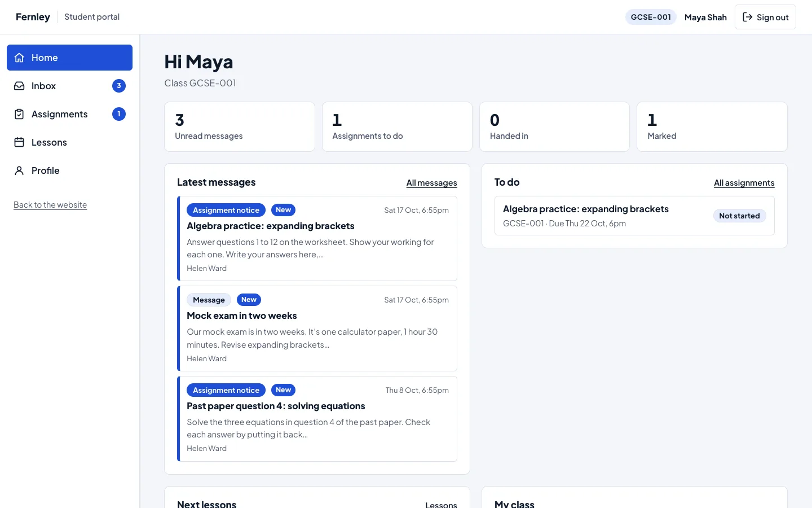Image resolution: width=812 pixels, height=508 pixels.
Task: Click the GCSE-001 class badge in header
Action: click(x=651, y=17)
